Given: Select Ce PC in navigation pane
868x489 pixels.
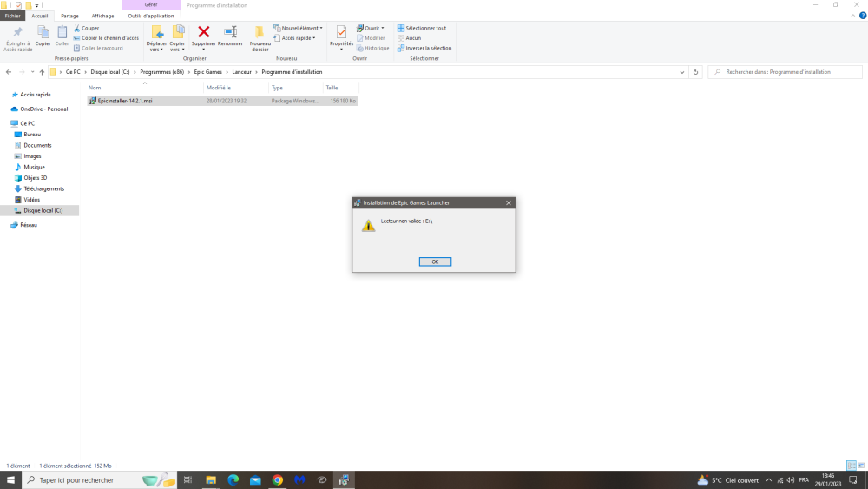Looking at the screenshot, I should (x=27, y=123).
